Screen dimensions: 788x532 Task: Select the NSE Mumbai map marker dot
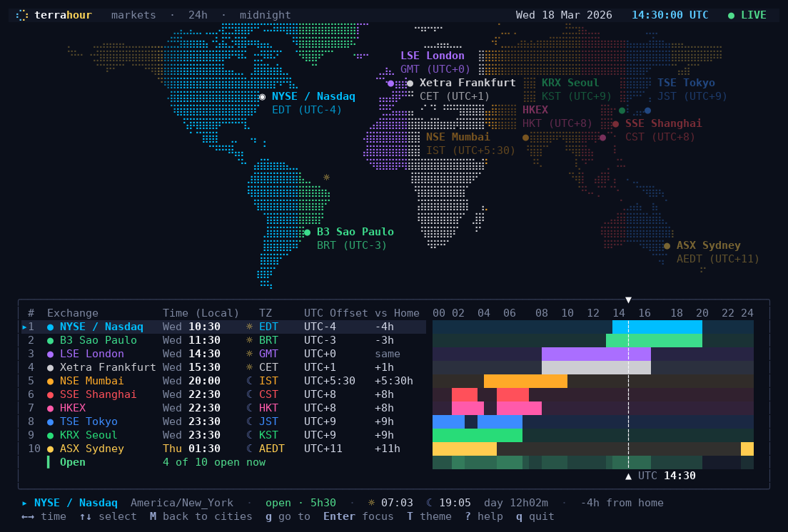click(x=525, y=138)
